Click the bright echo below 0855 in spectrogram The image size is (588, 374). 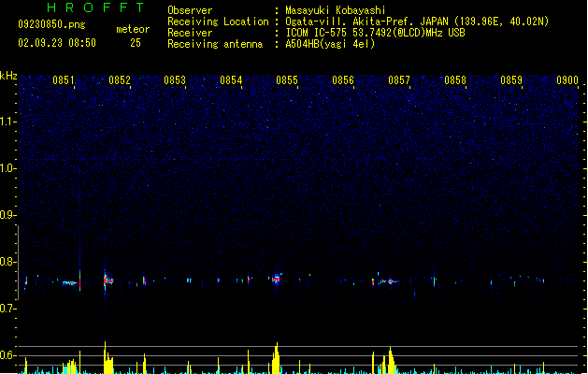pyautogui.click(x=277, y=279)
